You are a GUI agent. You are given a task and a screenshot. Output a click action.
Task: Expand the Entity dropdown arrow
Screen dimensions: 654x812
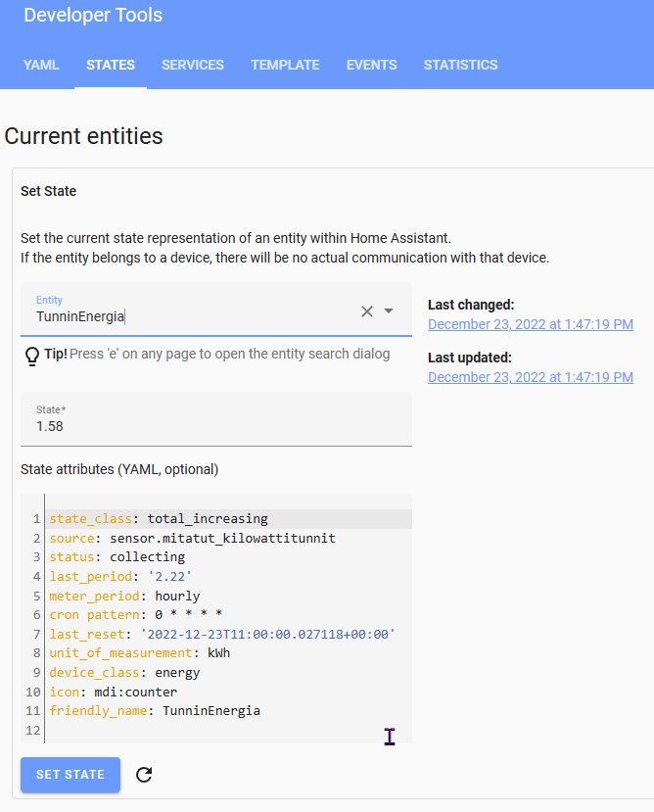pos(389,311)
